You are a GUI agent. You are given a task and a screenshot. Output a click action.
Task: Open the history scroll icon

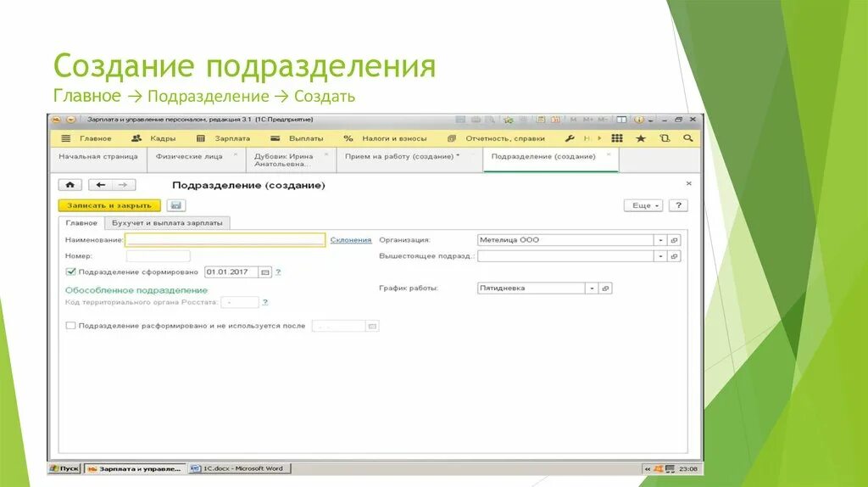(665, 138)
